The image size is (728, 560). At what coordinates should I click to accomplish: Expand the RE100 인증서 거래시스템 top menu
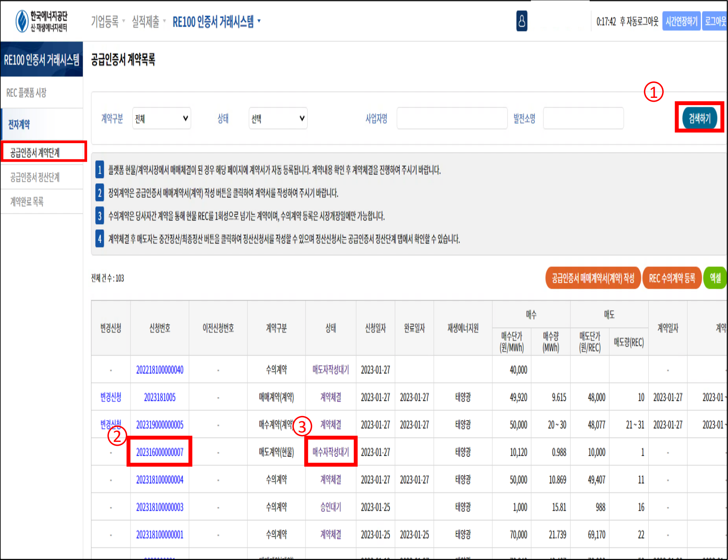(216, 21)
